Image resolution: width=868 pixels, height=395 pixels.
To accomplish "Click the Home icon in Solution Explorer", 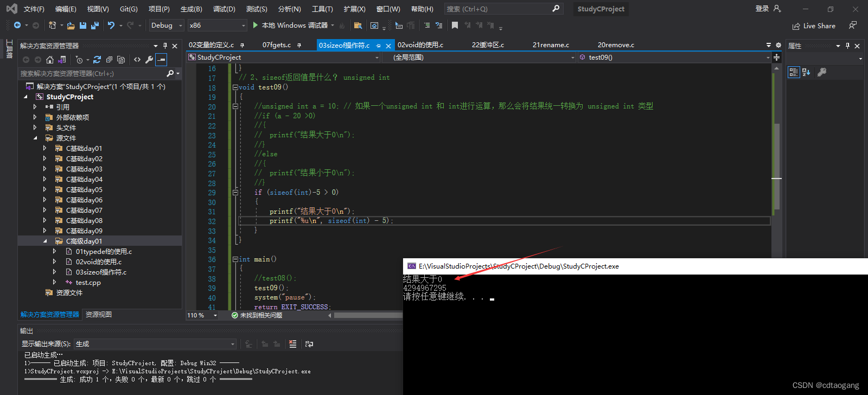I will [x=50, y=60].
